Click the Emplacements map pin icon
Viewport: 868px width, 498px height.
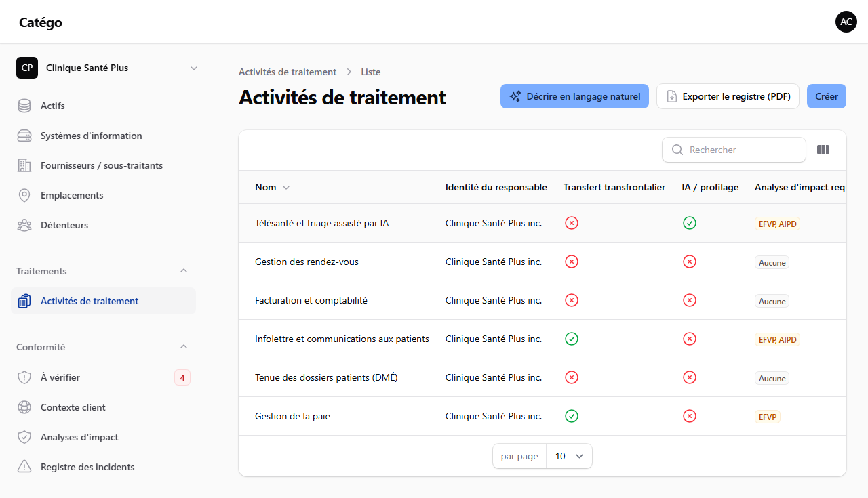coord(24,195)
